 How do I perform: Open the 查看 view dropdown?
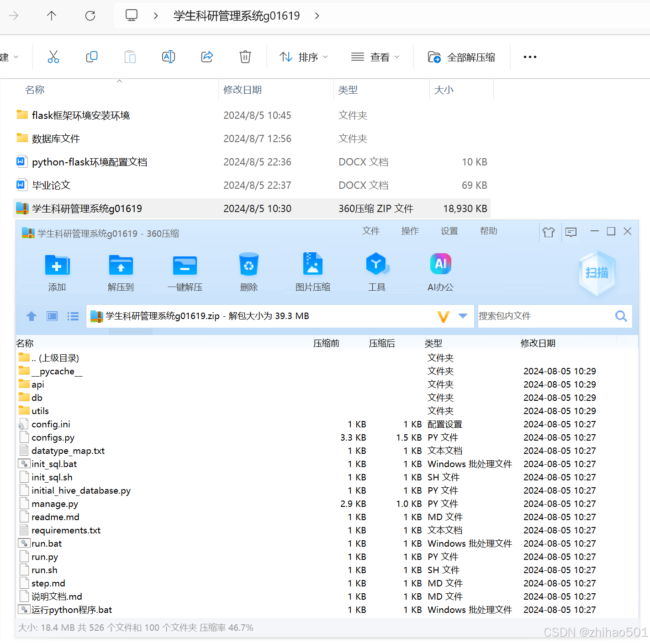point(375,57)
